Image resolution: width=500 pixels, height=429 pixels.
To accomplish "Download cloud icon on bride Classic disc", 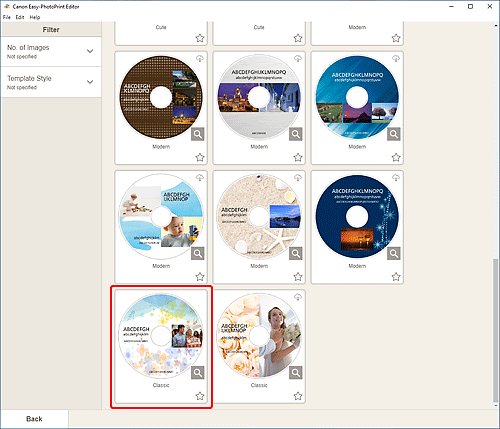I will pyautogui.click(x=298, y=297).
